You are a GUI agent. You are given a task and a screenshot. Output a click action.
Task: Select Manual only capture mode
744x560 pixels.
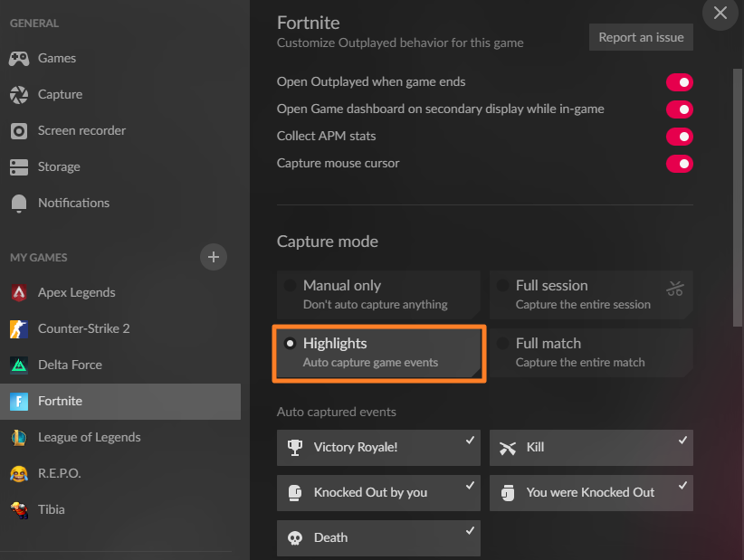pos(378,294)
